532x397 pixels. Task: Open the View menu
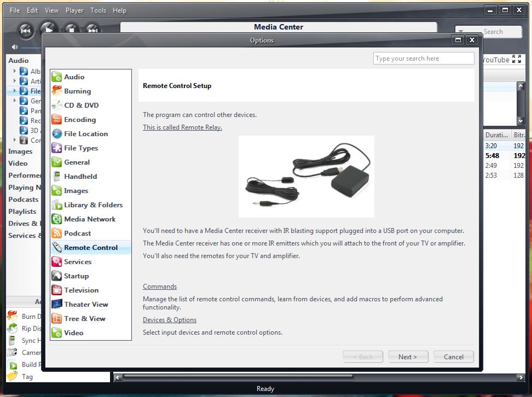[x=51, y=10]
